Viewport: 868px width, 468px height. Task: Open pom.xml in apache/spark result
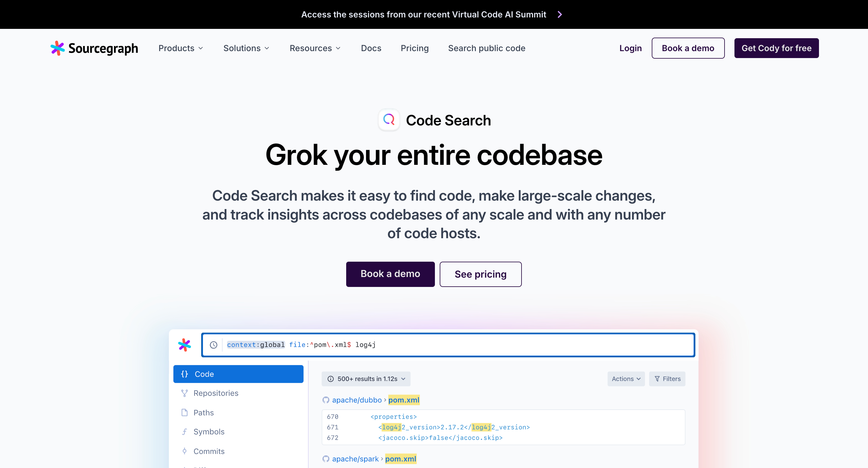(401, 459)
